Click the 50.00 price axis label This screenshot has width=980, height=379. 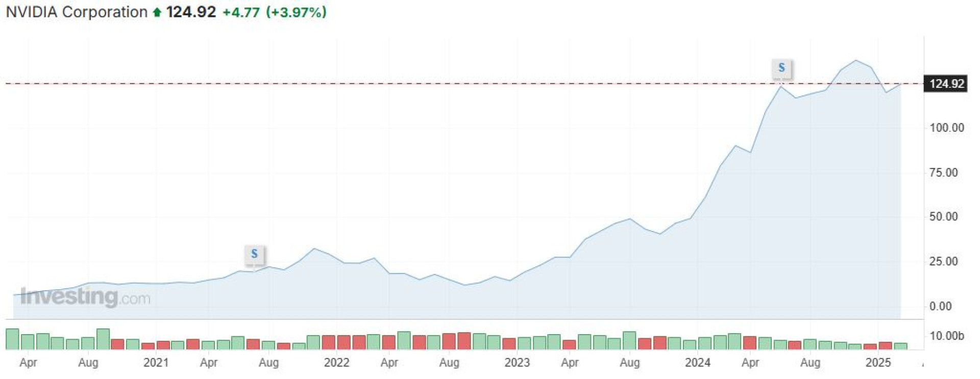pos(944,217)
